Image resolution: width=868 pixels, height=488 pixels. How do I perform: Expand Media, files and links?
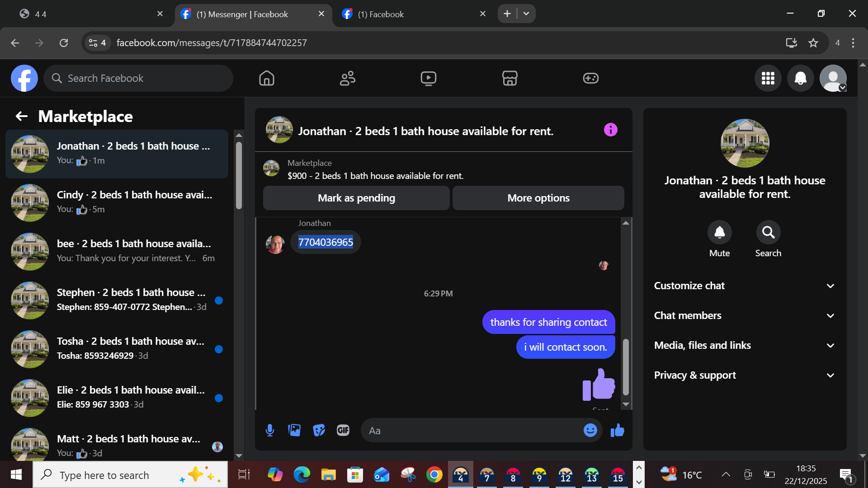[744, 345]
